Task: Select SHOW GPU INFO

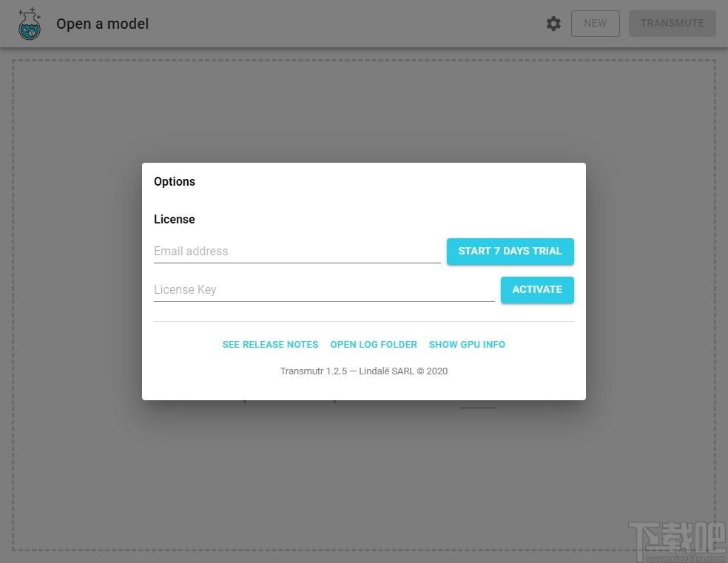Action: point(467,345)
